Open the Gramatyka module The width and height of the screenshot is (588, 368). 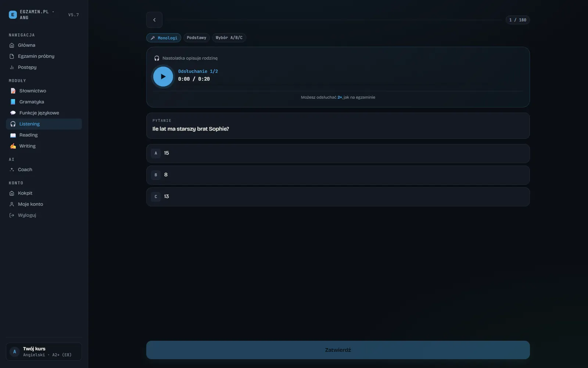44,102
